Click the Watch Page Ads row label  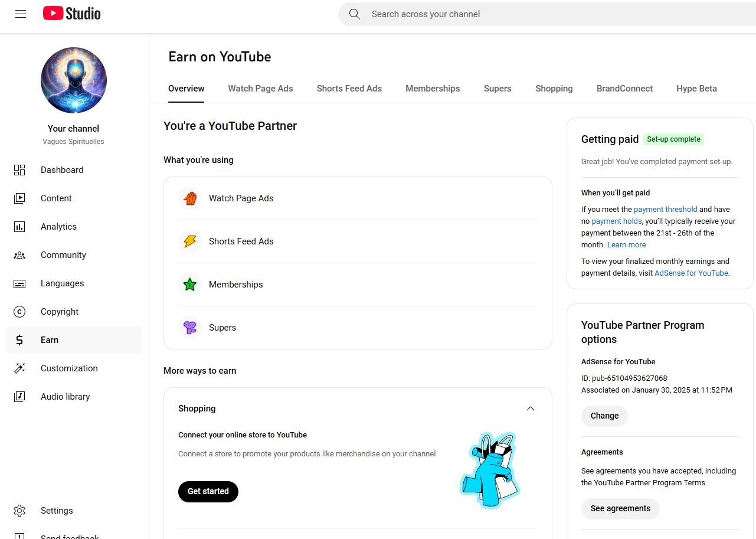point(241,198)
